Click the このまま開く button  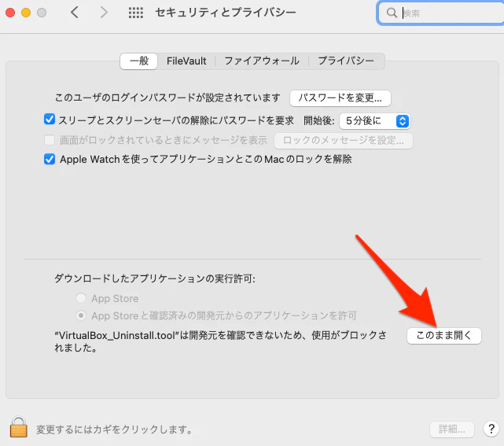(x=444, y=335)
